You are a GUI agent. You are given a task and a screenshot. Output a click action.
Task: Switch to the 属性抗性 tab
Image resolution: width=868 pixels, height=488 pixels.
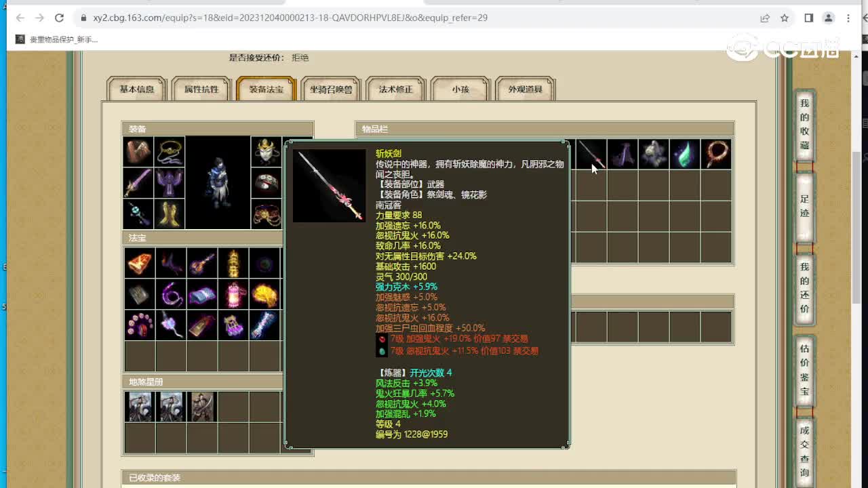pos(201,89)
